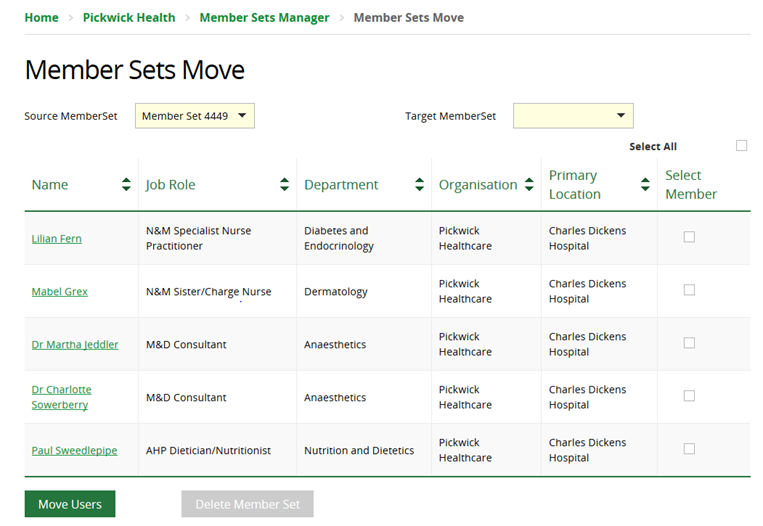Click the Delete Member Set button
This screenshot has height=526, width=763.
[247, 504]
